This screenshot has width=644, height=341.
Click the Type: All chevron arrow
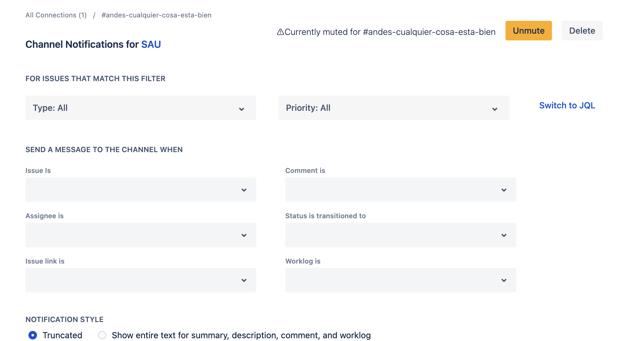tap(242, 109)
